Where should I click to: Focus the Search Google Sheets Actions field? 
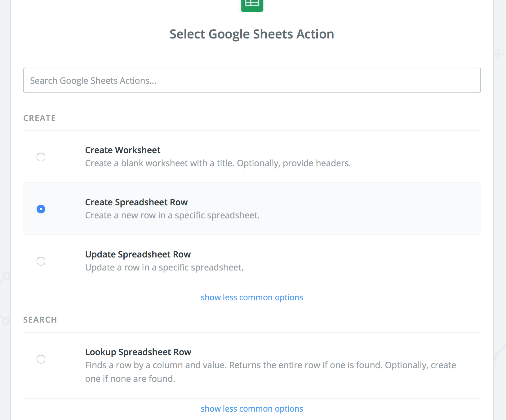pos(252,80)
